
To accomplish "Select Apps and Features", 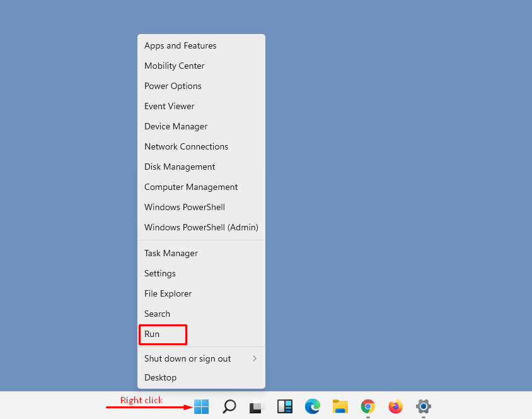I will (x=180, y=45).
